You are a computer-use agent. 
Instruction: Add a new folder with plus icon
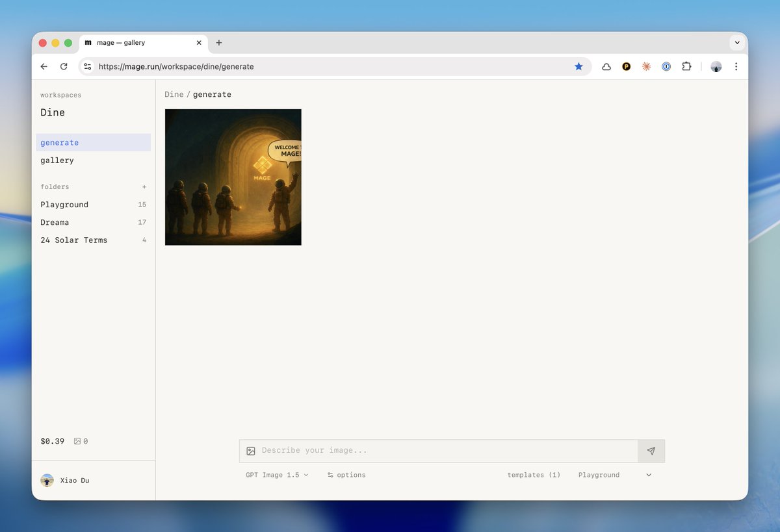point(144,186)
